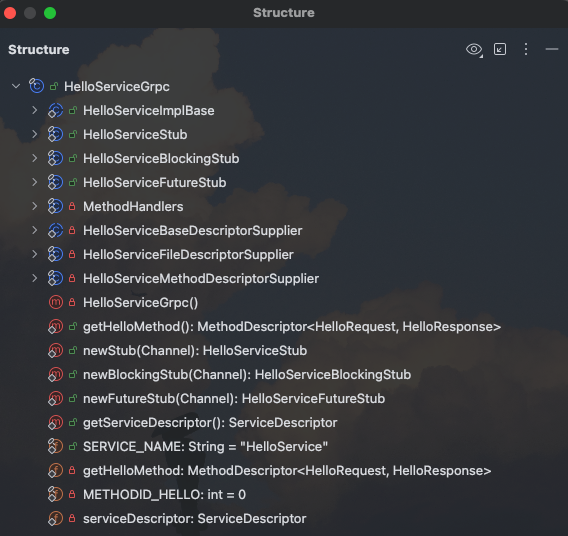The height and width of the screenshot is (536, 568).
Task: Click the HelloServiceGrpc class icon
Action: pos(37,86)
